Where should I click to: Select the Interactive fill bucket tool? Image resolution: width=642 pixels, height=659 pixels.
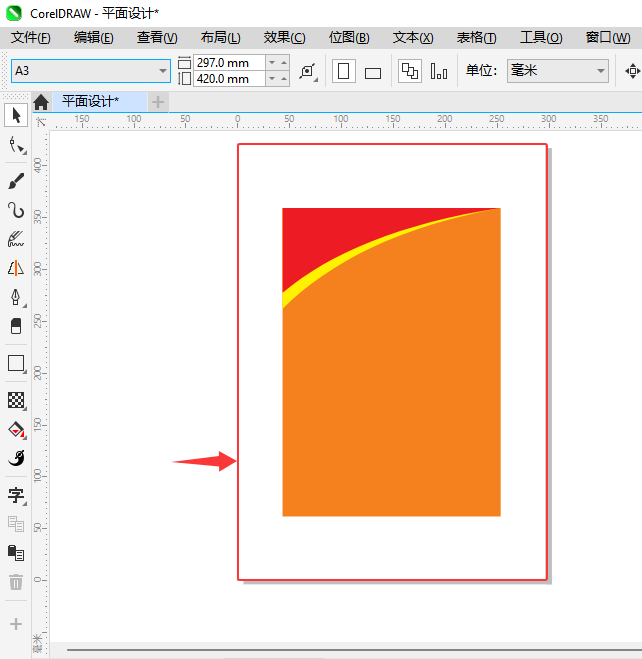pos(16,430)
